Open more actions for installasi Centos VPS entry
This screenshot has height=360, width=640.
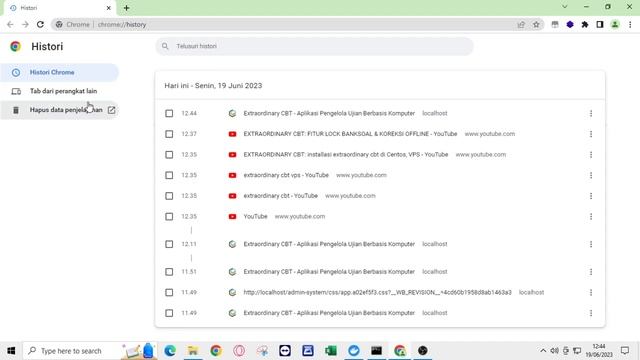(x=591, y=155)
